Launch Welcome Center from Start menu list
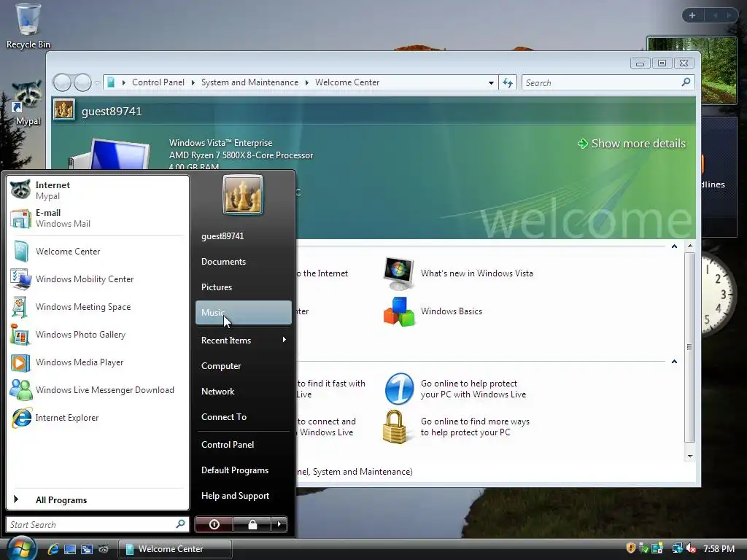The width and height of the screenshot is (747, 560). coord(98,252)
